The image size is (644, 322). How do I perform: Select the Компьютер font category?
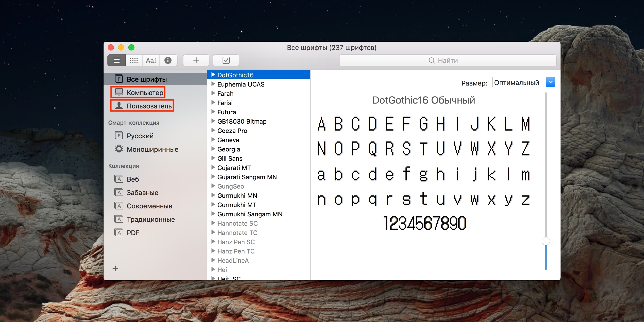point(155,92)
